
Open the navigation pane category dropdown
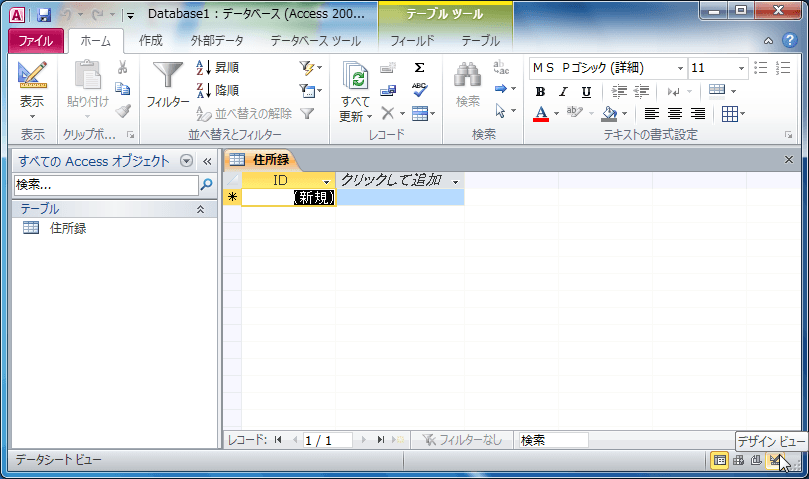tap(186, 161)
